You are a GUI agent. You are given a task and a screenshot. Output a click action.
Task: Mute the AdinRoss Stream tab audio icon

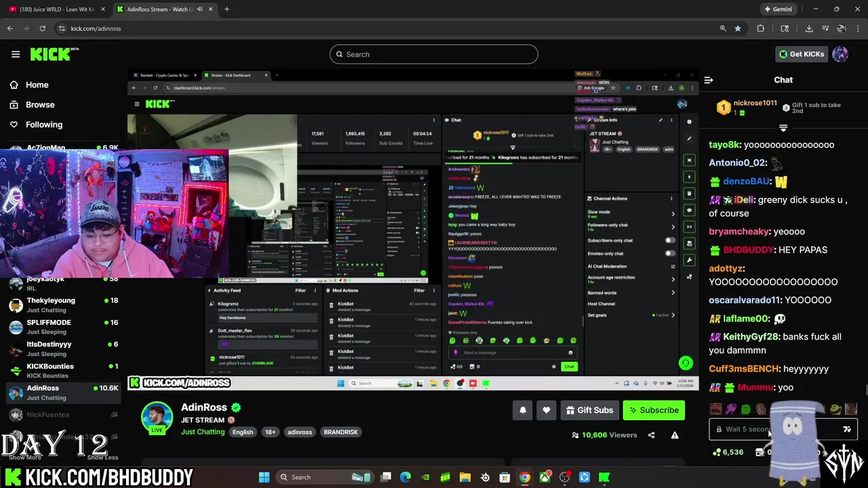pyautogui.click(x=199, y=9)
